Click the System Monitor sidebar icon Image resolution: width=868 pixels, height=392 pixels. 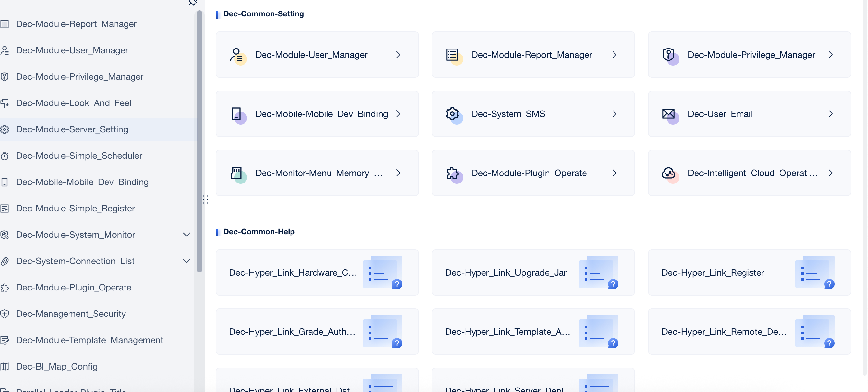pyautogui.click(x=5, y=235)
